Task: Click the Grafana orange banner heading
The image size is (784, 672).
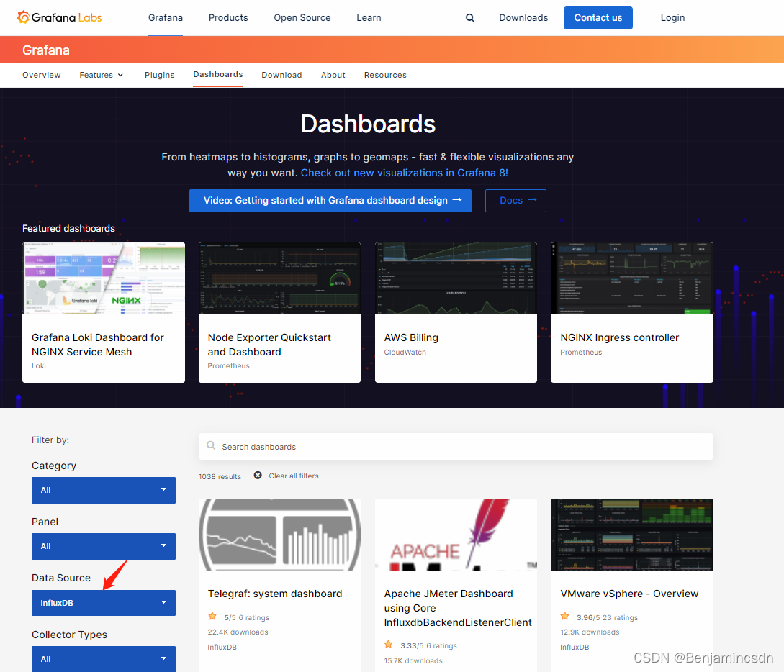Action: [45, 50]
